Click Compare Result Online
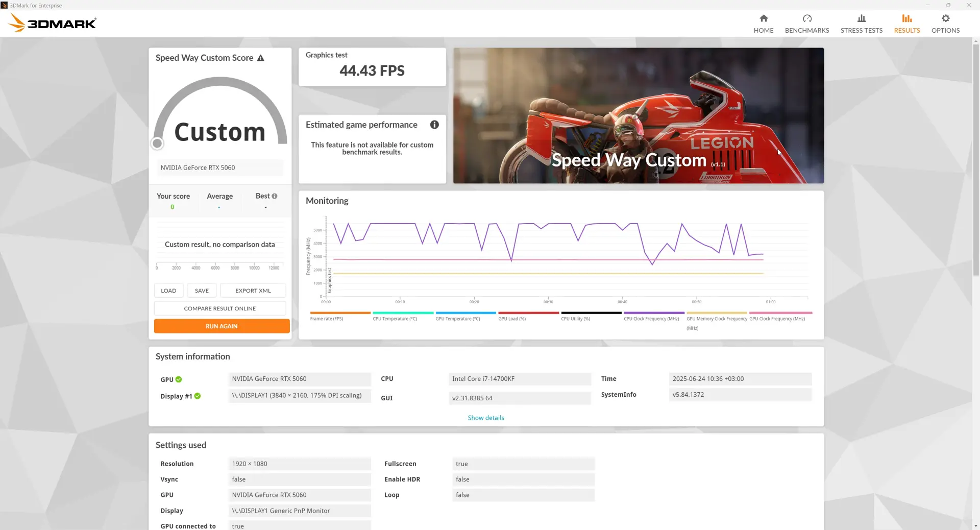This screenshot has width=980, height=530. pyautogui.click(x=220, y=308)
